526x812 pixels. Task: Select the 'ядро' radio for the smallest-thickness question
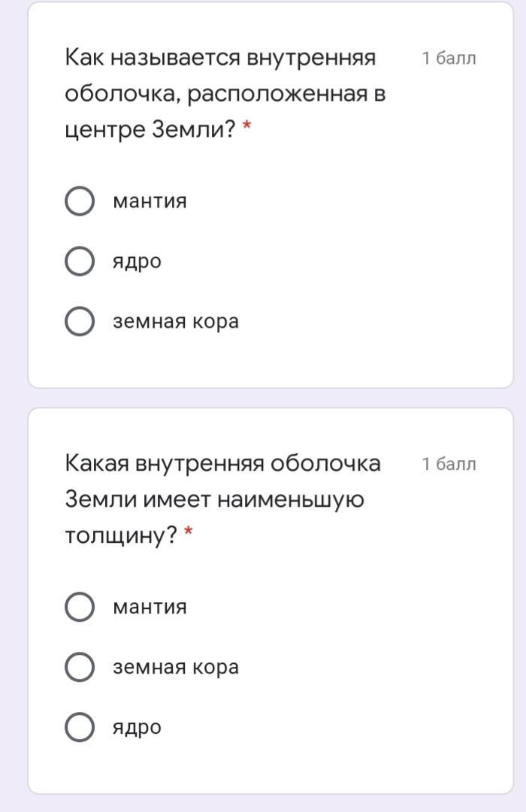80,727
